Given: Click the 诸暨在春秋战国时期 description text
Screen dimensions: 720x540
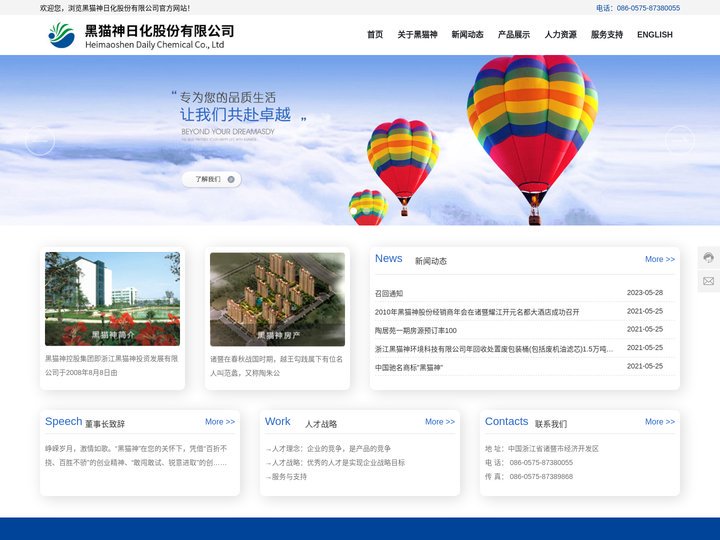Looking at the screenshot, I should pyautogui.click(x=276, y=366).
